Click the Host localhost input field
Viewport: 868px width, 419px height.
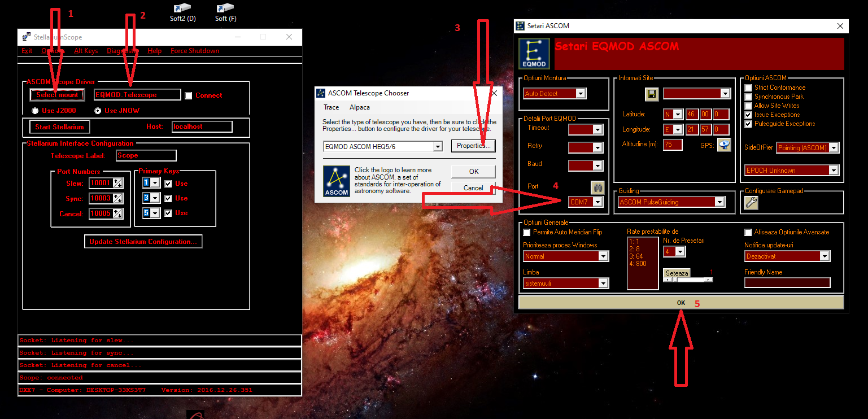click(202, 127)
